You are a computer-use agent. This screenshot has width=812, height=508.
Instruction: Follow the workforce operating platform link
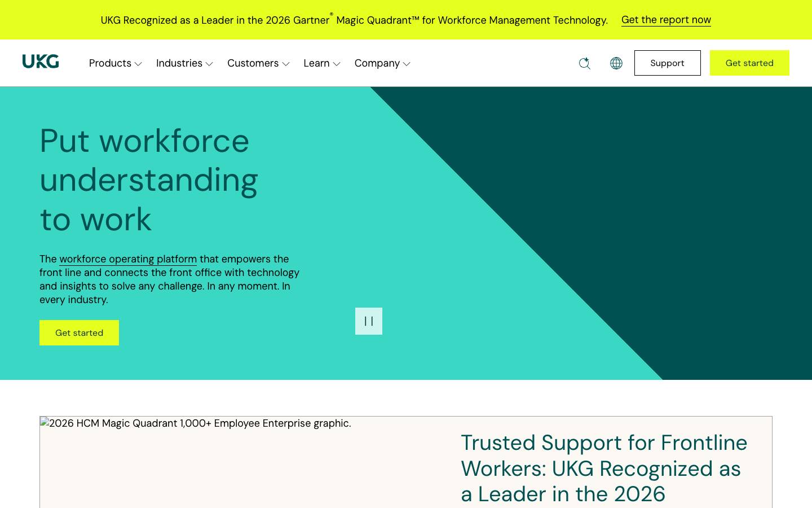pyautogui.click(x=128, y=259)
